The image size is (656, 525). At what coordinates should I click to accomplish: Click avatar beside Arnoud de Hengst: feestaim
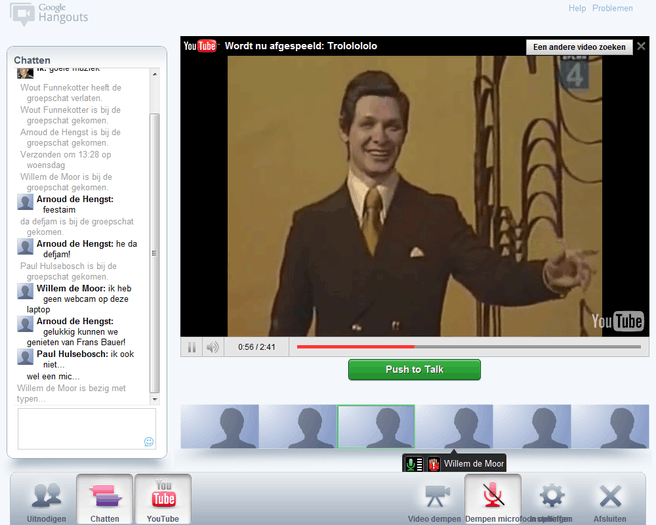(25, 202)
